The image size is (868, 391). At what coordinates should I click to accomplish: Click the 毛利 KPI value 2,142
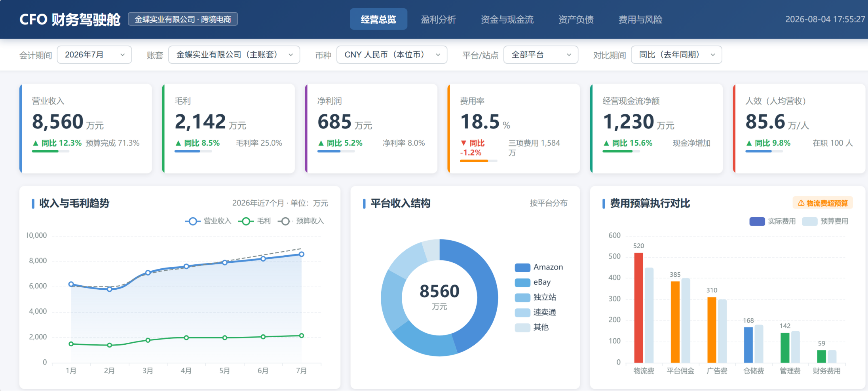coord(200,121)
